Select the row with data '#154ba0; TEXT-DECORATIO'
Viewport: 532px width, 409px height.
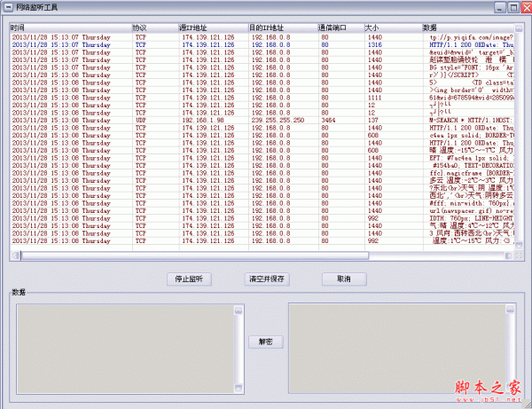tap(262, 166)
